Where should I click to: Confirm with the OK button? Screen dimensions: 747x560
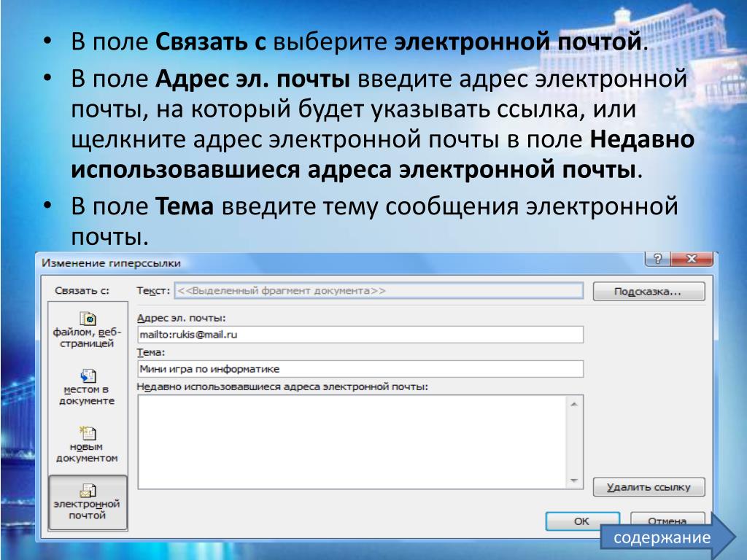click(x=582, y=521)
